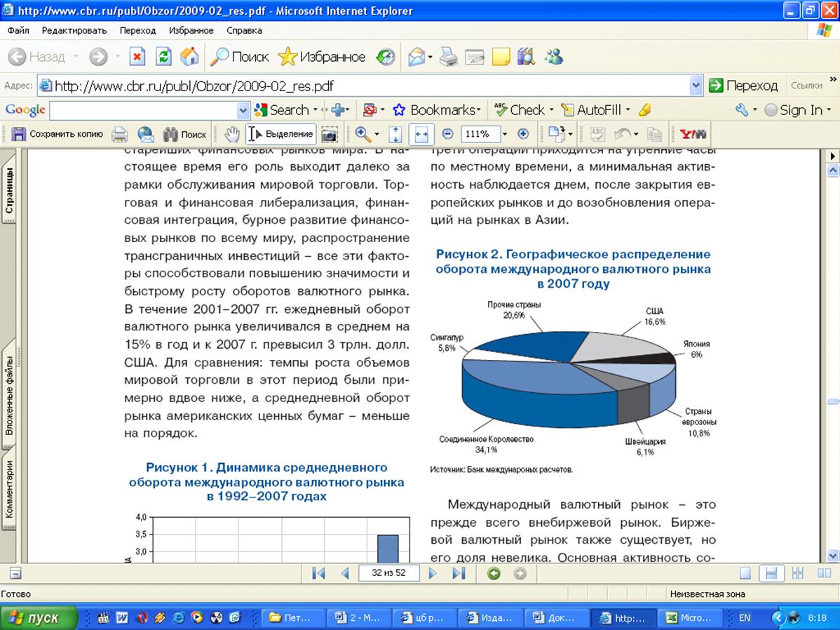The image size is (840, 630).
Task: Go to the last PDF page
Action: [x=459, y=573]
